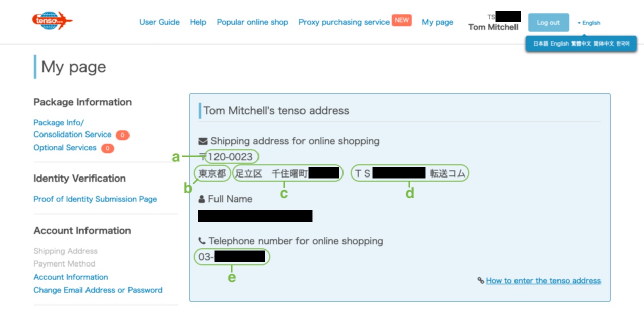The width and height of the screenshot is (644, 310).
Task: Click the Package Info count badge
Action: pyautogui.click(x=122, y=135)
